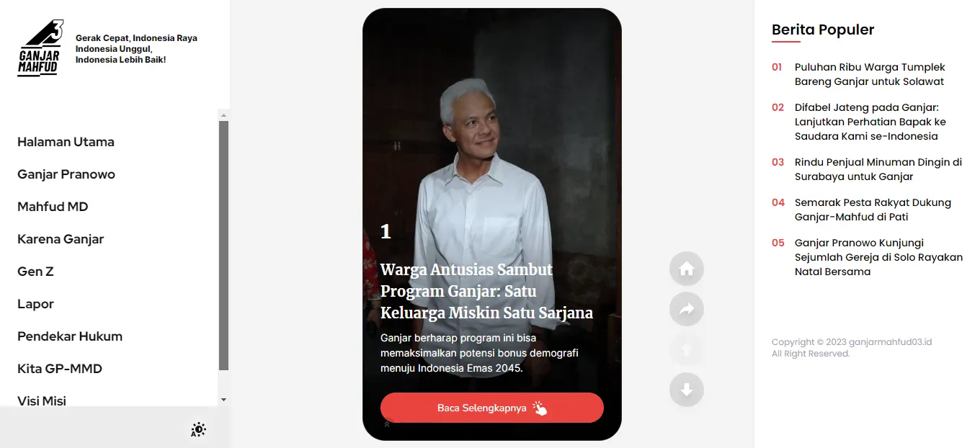Viewport: 980px width, 448px height.
Task: Go to next story with down arrow
Action: (687, 390)
